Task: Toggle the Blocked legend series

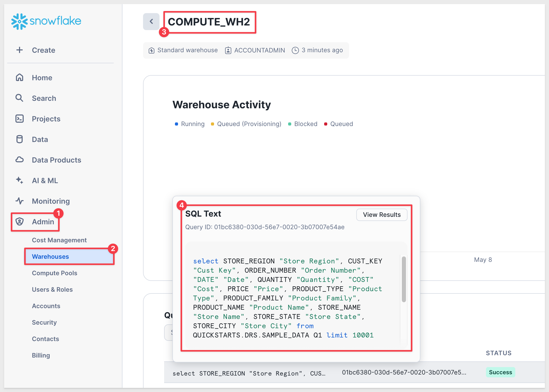Action: point(303,124)
